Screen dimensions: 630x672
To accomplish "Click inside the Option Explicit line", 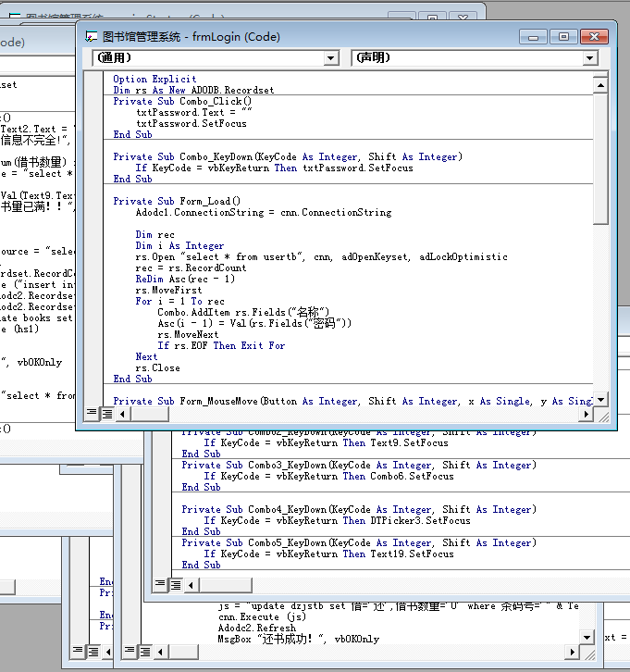I will tap(142, 80).
